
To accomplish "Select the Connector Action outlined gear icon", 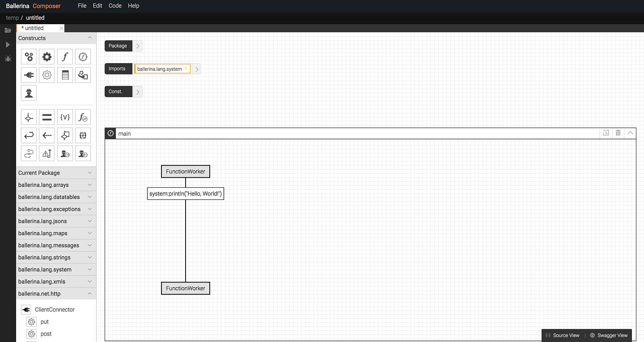I will 47,75.
